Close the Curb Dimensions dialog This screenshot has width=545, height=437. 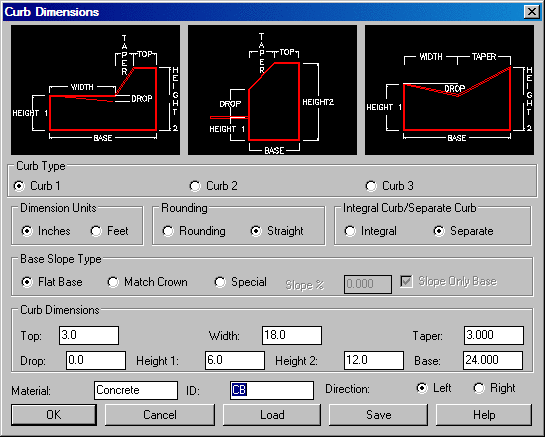[x=532, y=12]
